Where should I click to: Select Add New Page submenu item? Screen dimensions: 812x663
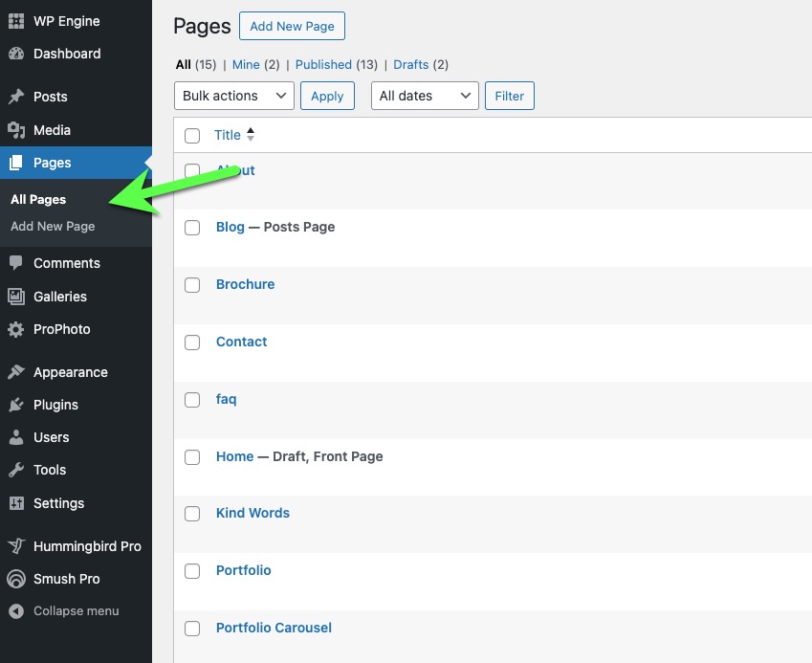pos(53,227)
